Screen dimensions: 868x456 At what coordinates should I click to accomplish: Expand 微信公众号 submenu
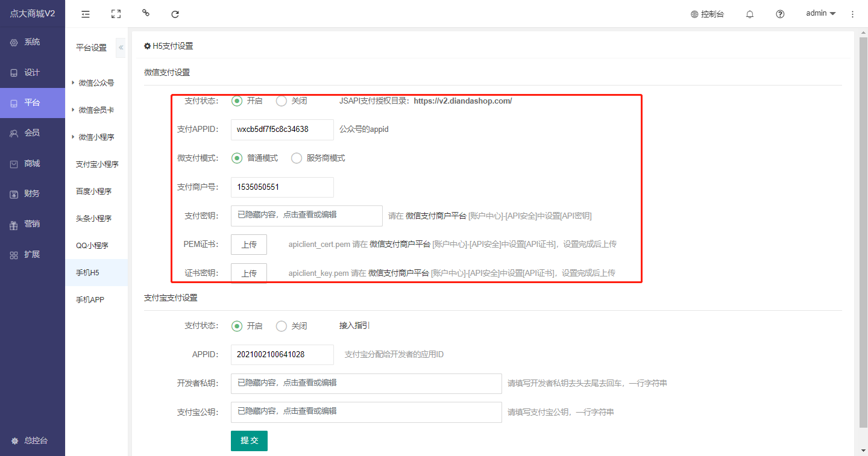click(95, 83)
